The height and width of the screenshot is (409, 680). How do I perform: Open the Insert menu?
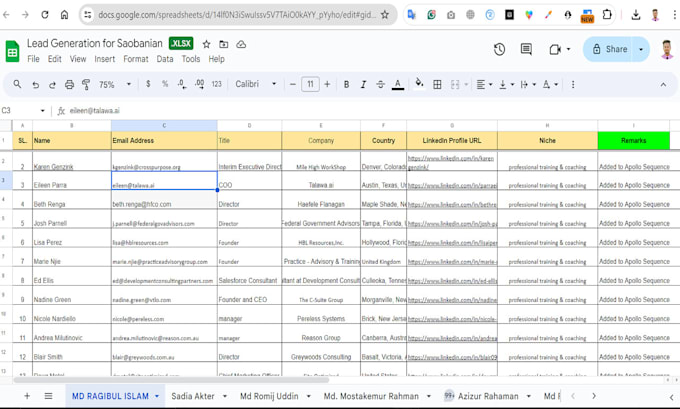(105, 59)
